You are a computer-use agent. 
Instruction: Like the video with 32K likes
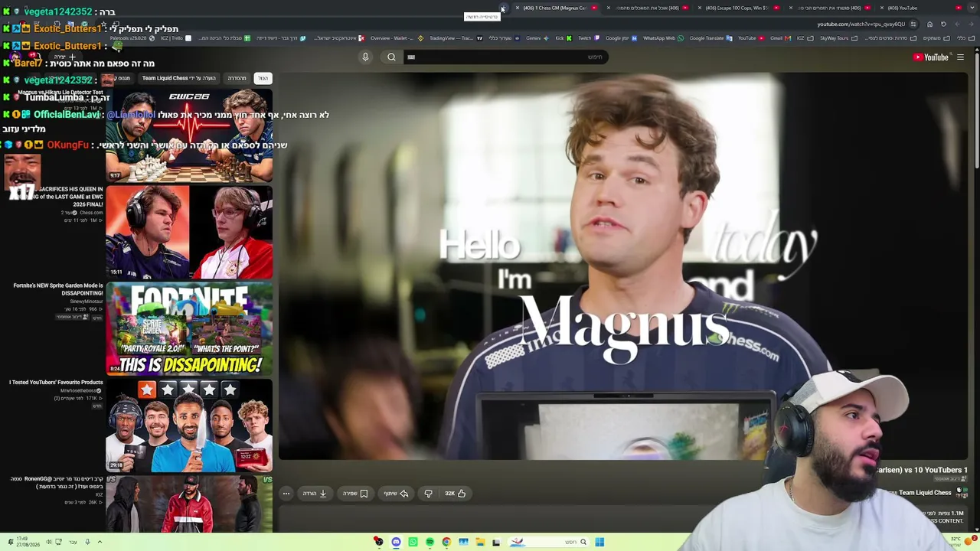click(x=456, y=494)
